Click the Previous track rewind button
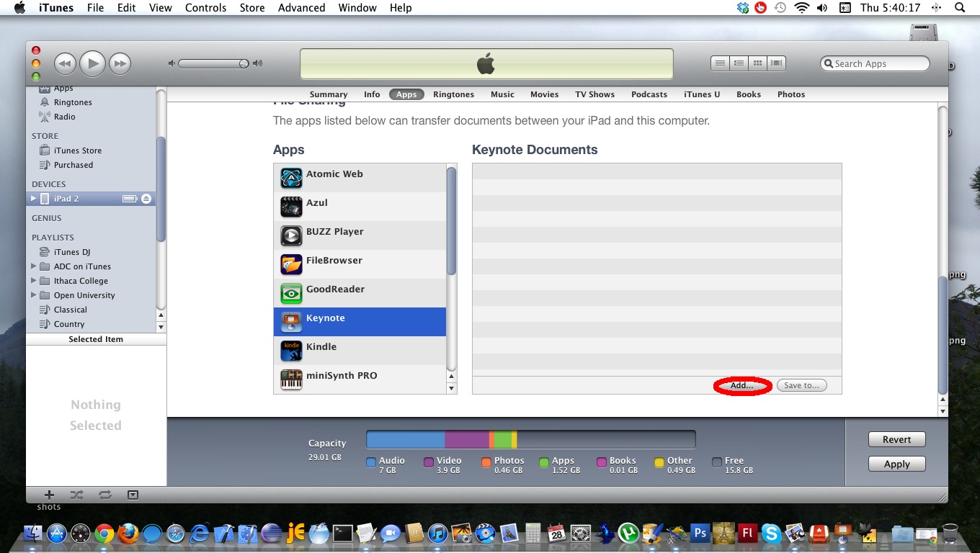Image resolution: width=980 pixels, height=553 pixels. [65, 63]
